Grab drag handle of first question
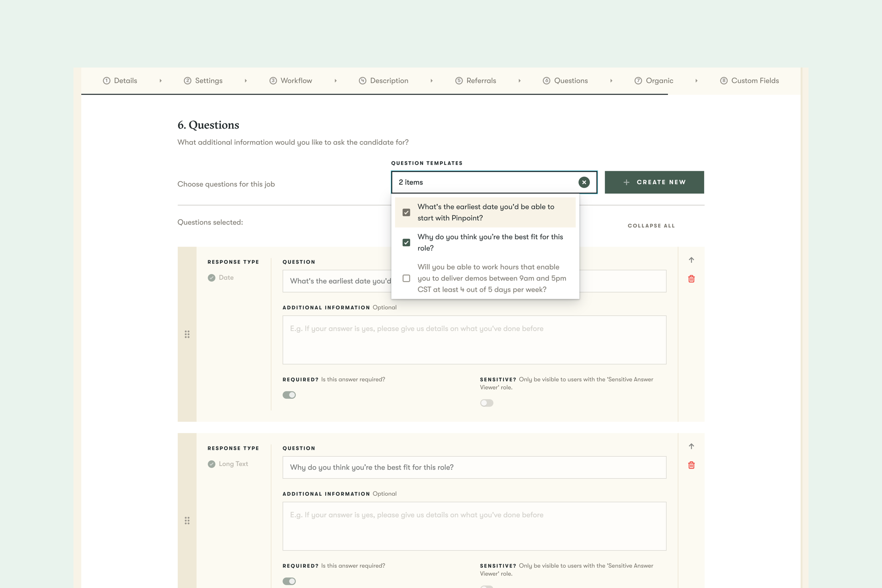 click(187, 334)
